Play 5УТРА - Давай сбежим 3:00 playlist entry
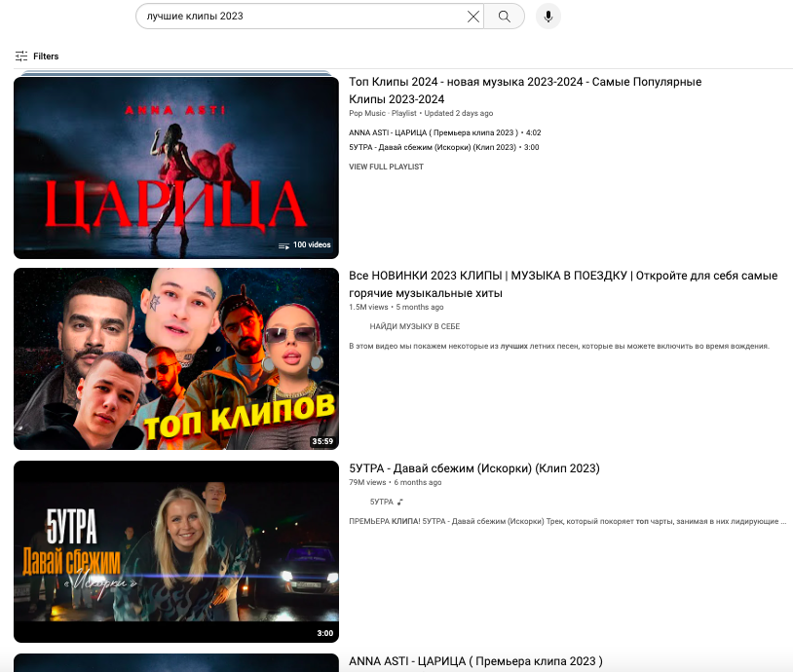Viewport: 793px width, 672px height. [x=444, y=147]
